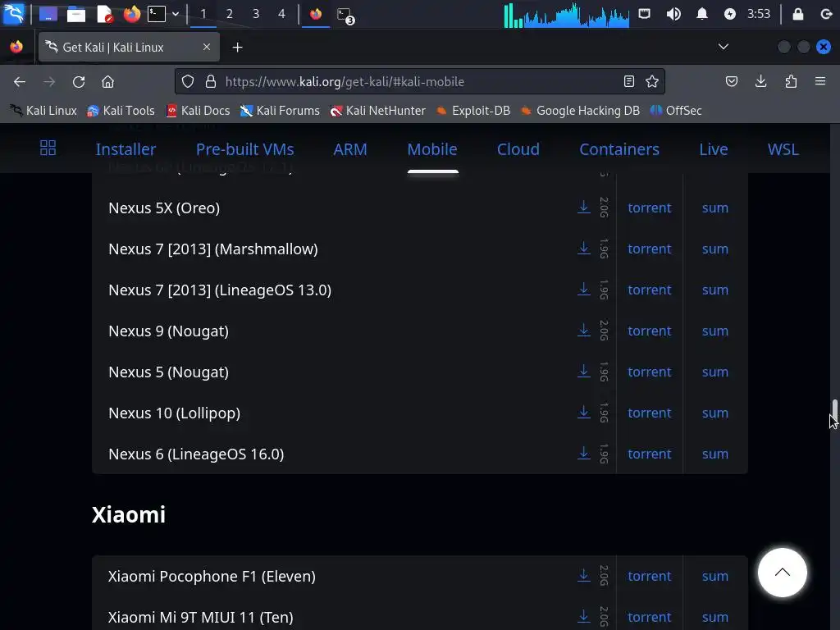Open the Kali NetHunter bookmark
The height and width of the screenshot is (630, 840).
coord(378,111)
